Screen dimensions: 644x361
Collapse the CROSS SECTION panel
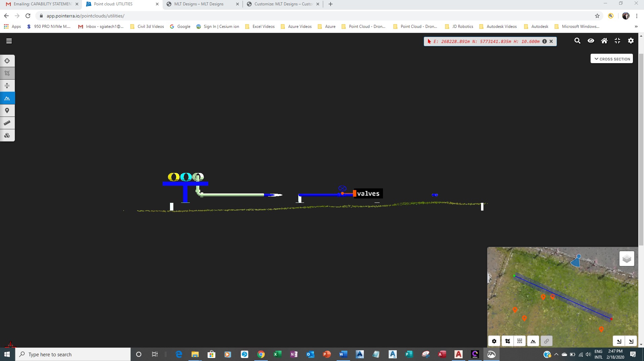pos(611,59)
